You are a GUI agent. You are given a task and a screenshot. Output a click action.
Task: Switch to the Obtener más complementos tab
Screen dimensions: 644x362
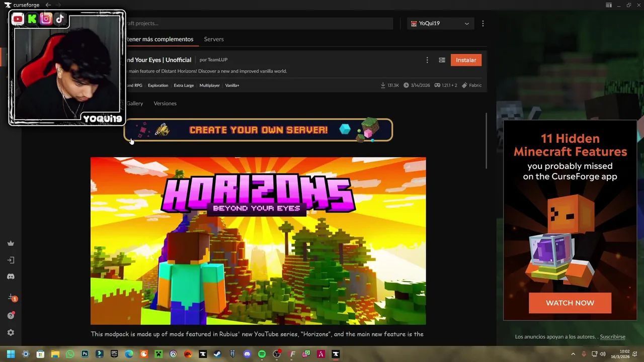click(x=159, y=39)
